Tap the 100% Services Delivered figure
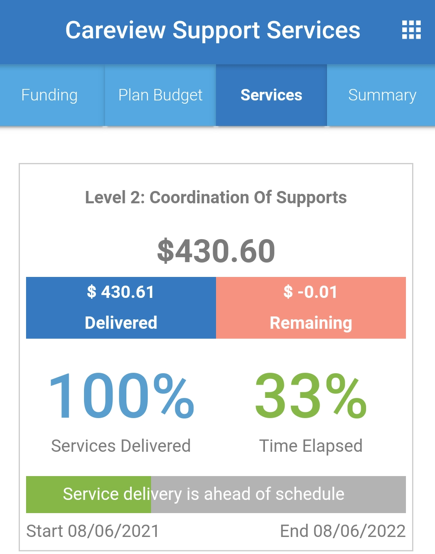The image size is (435, 554). [x=121, y=396]
